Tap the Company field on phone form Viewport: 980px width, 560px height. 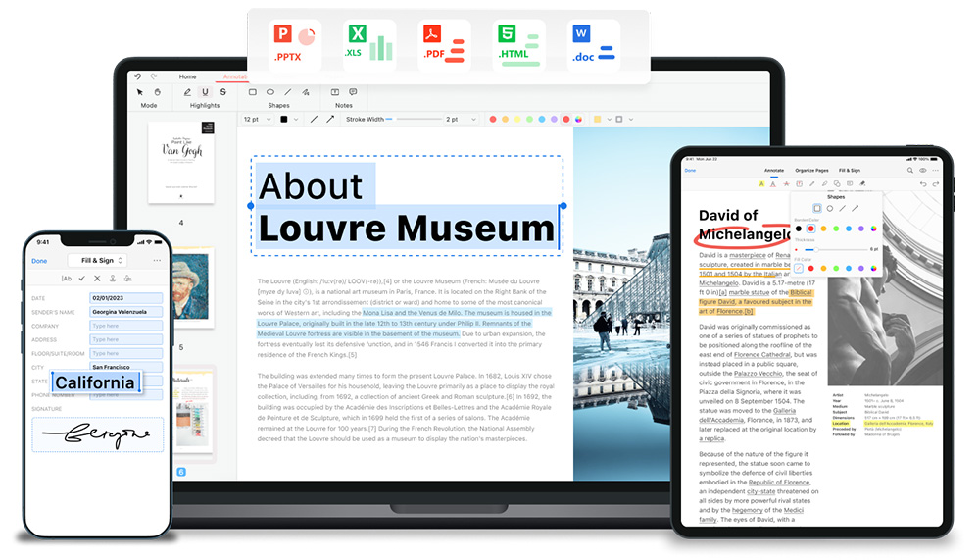(x=125, y=326)
